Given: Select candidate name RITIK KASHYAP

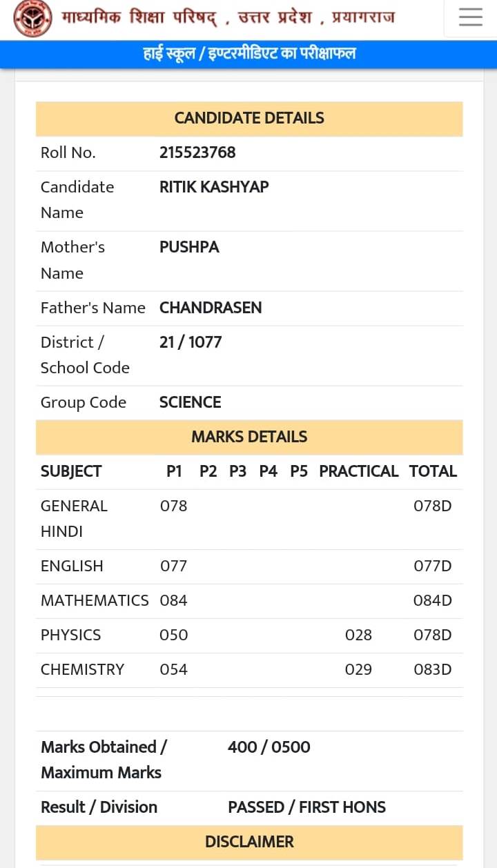Looking at the screenshot, I should pos(214,187).
